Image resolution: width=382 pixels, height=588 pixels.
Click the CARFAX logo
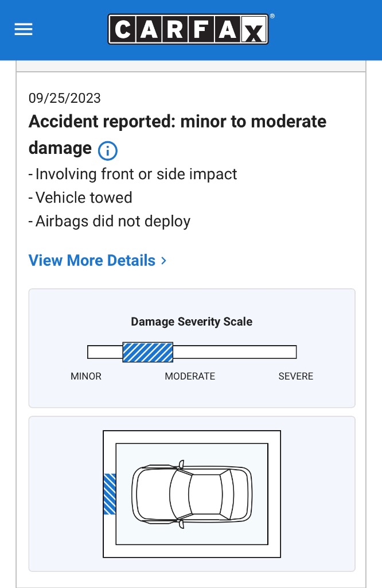pyautogui.click(x=188, y=29)
